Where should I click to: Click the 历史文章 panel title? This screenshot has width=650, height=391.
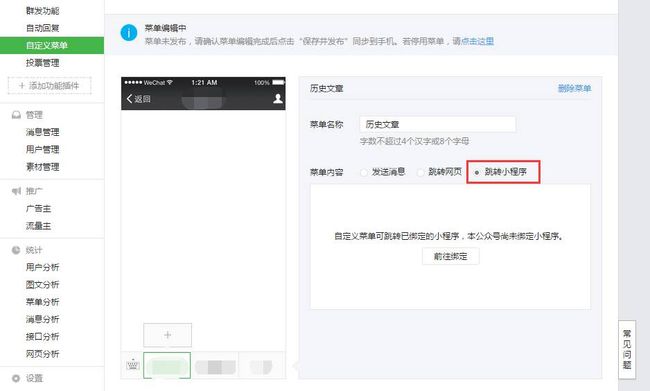(x=327, y=88)
